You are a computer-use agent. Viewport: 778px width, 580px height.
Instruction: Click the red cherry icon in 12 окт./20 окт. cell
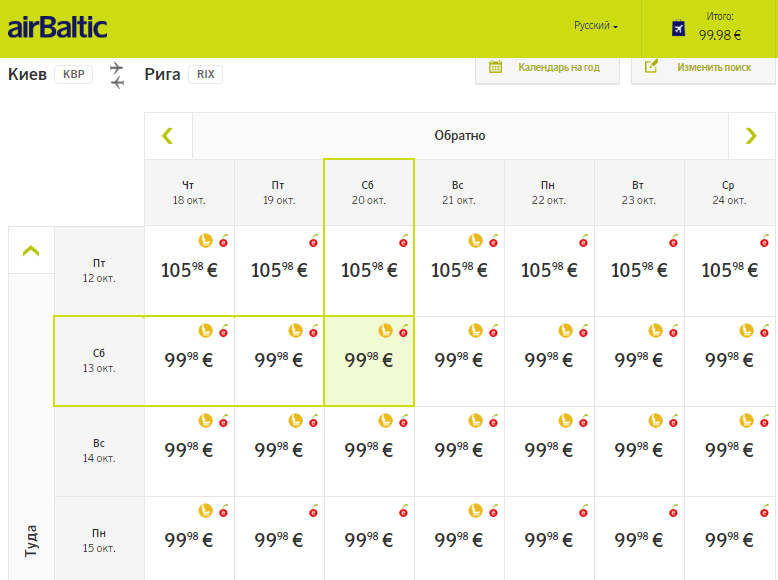(x=403, y=240)
